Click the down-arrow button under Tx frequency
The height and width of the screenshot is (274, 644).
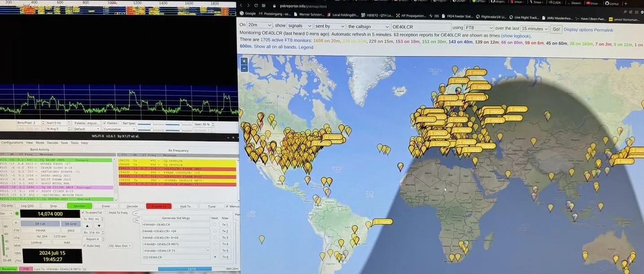pos(100,226)
